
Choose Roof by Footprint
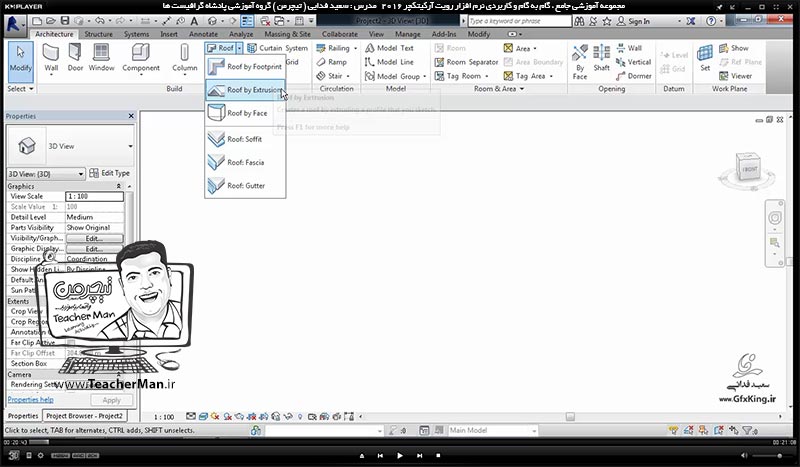click(245, 67)
